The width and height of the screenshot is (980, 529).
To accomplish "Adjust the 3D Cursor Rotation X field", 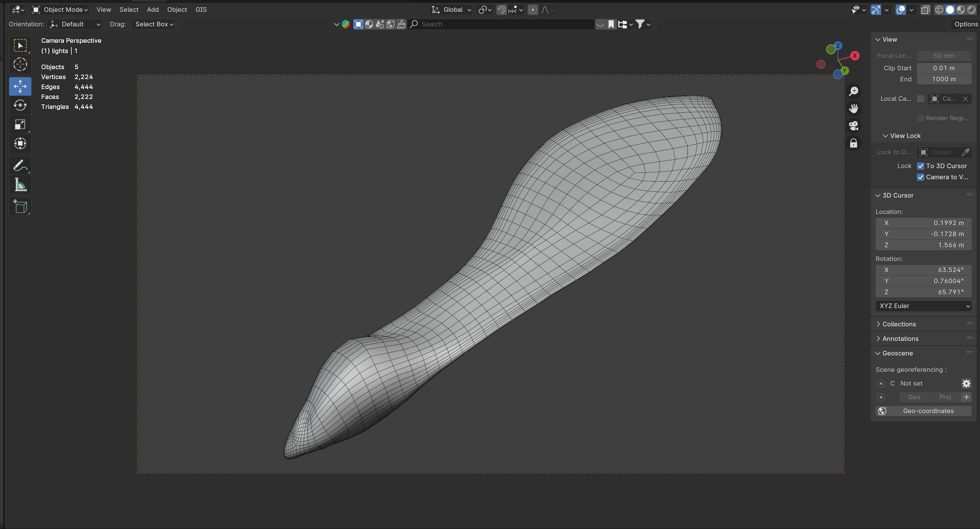I will (923, 270).
